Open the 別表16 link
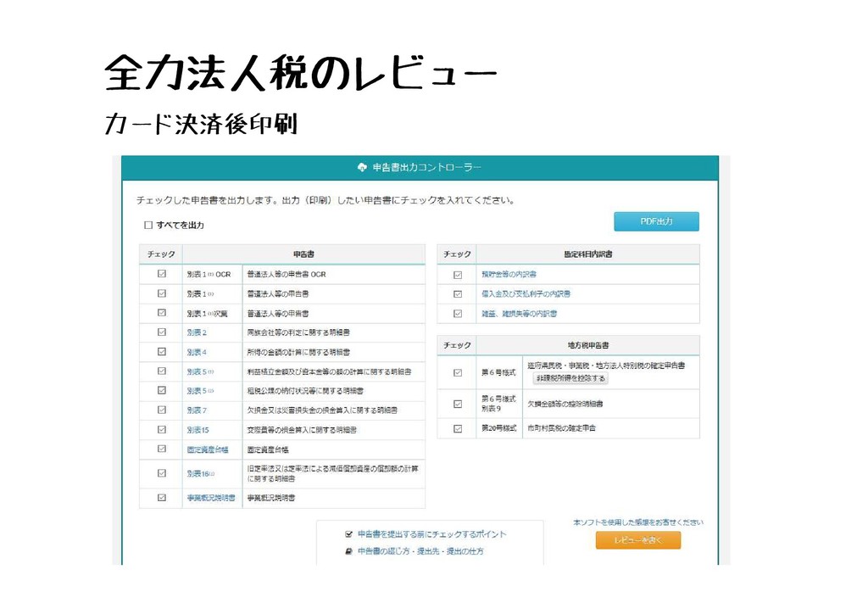Screen dimensions: 868x614 [x=201, y=474]
